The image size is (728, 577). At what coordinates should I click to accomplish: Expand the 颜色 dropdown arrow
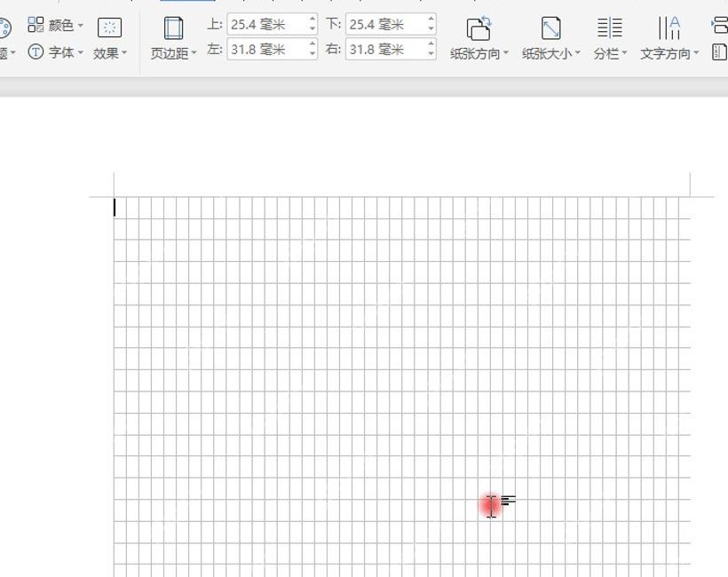pyautogui.click(x=80, y=25)
